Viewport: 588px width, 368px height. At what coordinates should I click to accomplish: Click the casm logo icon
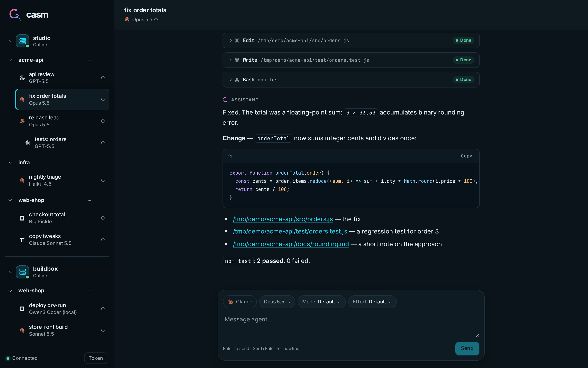[x=15, y=14]
